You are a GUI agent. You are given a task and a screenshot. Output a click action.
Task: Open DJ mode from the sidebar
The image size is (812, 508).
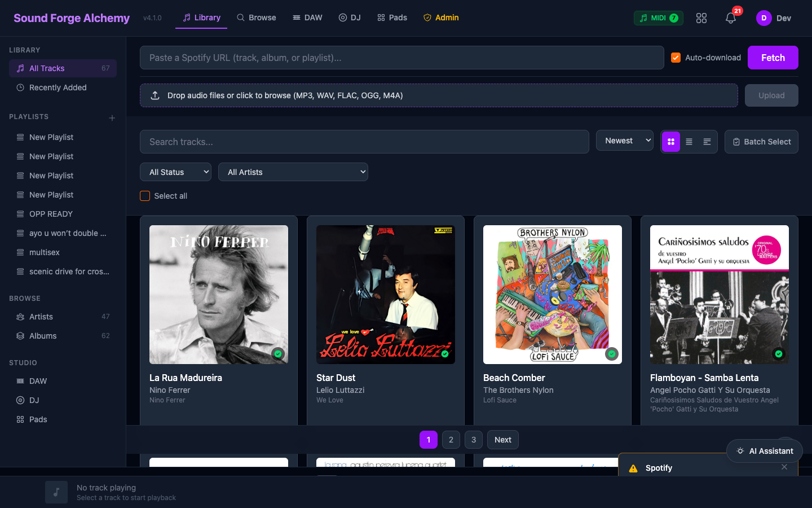34,400
